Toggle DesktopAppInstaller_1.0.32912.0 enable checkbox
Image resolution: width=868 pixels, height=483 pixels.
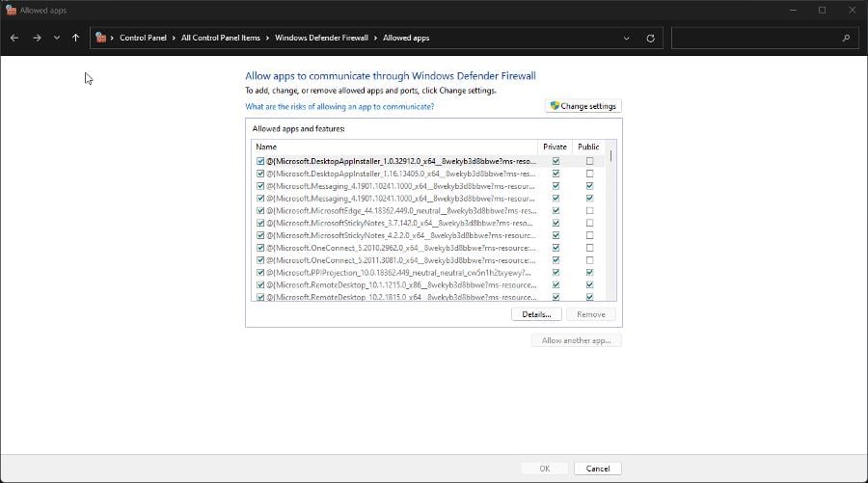(x=260, y=161)
